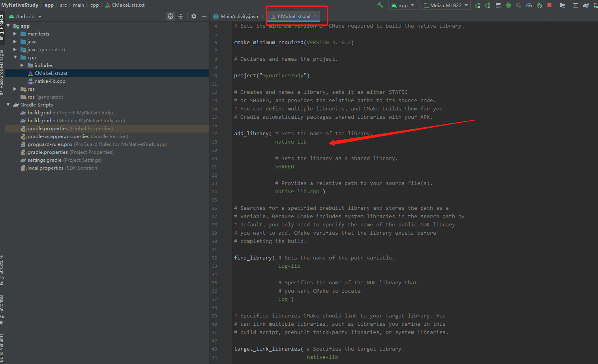598x364 pixels.
Task: Click the SHARED keyword on line 21
Action: point(285,166)
